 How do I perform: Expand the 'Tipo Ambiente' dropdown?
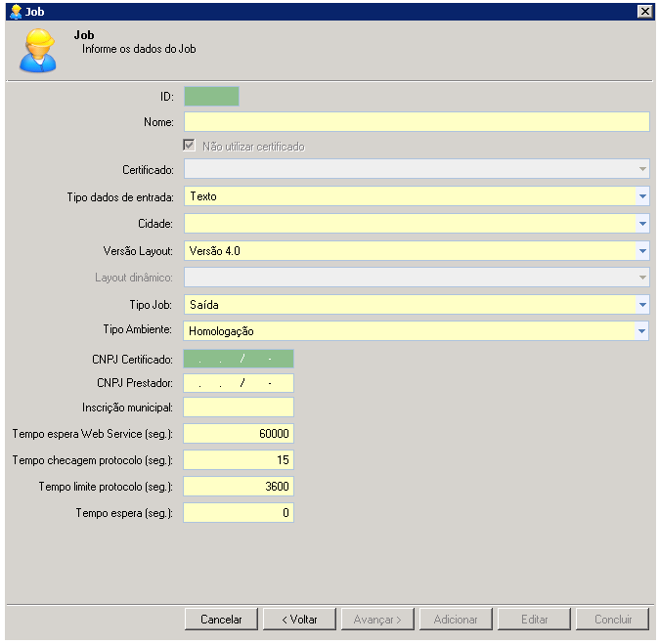coord(641,331)
